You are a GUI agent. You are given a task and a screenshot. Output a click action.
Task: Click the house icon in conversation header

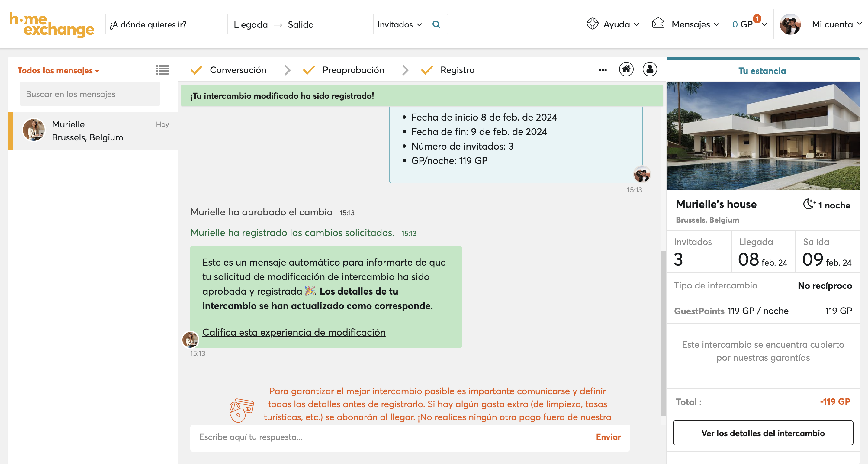626,69
